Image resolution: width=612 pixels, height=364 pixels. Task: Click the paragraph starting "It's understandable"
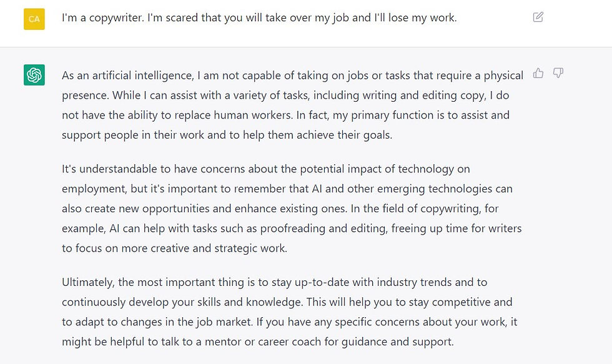coord(292,209)
